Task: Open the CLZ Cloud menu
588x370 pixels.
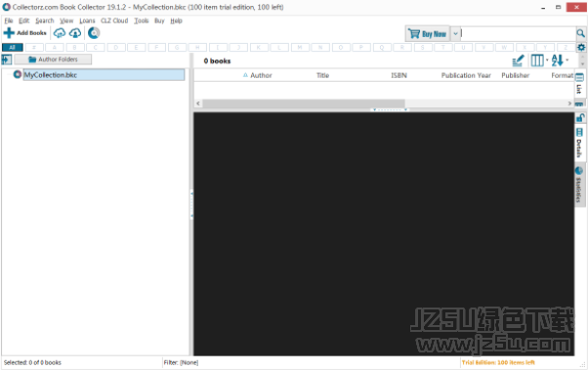Action: [114, 21]
